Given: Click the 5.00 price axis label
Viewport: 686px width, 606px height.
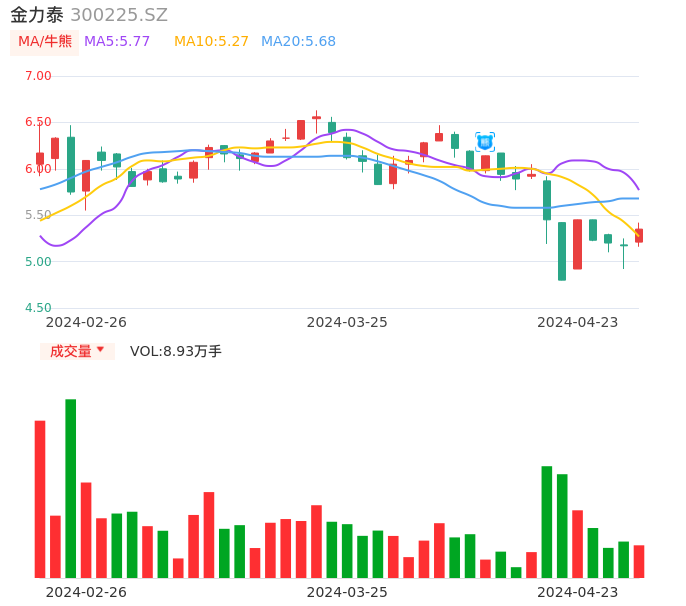Looking at the screenshot, I should pyautogui.click(x=38, y=262).
